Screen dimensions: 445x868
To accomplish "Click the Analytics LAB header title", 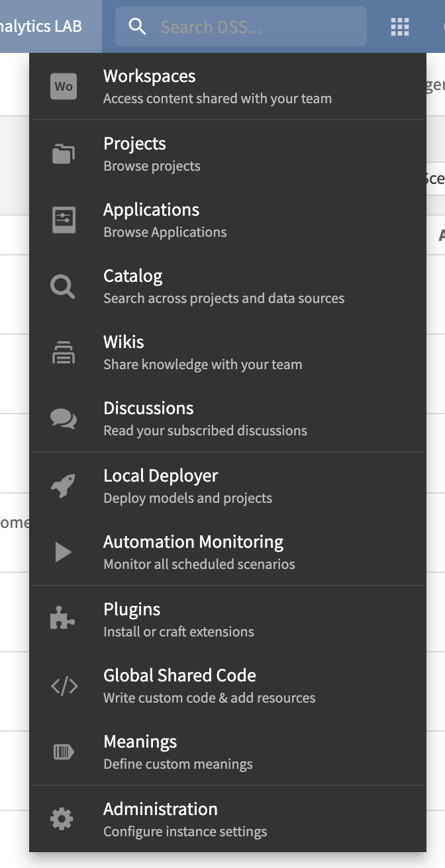I will coord(41,26).
